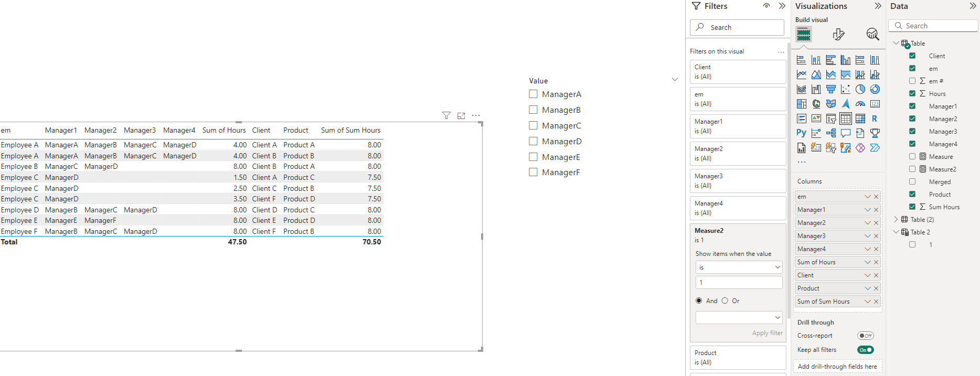Check ManagerB in the Value slicer

(533, 110)
